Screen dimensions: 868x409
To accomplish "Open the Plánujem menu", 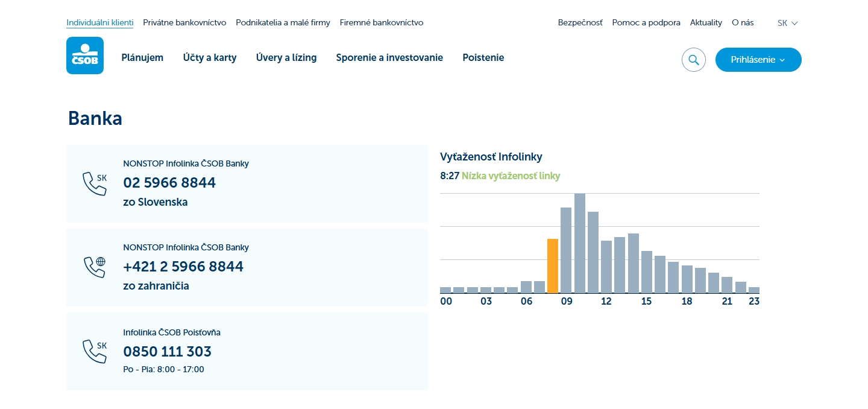I will click(x=142, y=58).
